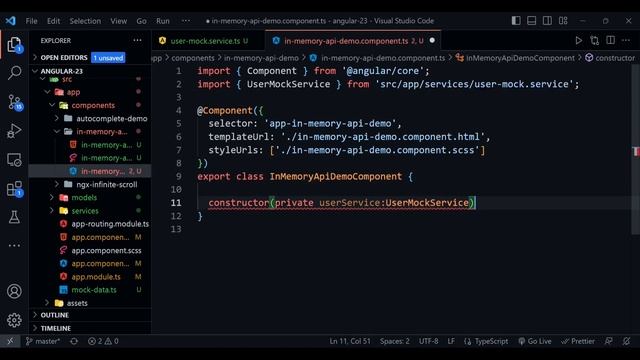Close unsaved in-memory-api-demo.component.ts tab dot
Screen dimensions: 640x360
[432, 40]
